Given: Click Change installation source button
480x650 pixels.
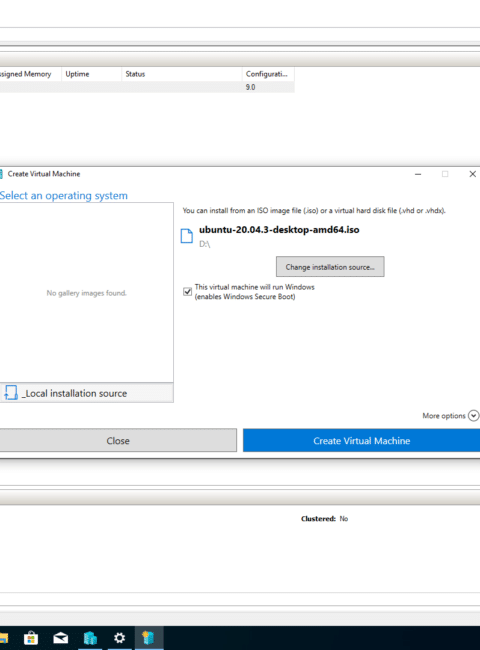Looking at the screenshot, I should click(330, 267).
